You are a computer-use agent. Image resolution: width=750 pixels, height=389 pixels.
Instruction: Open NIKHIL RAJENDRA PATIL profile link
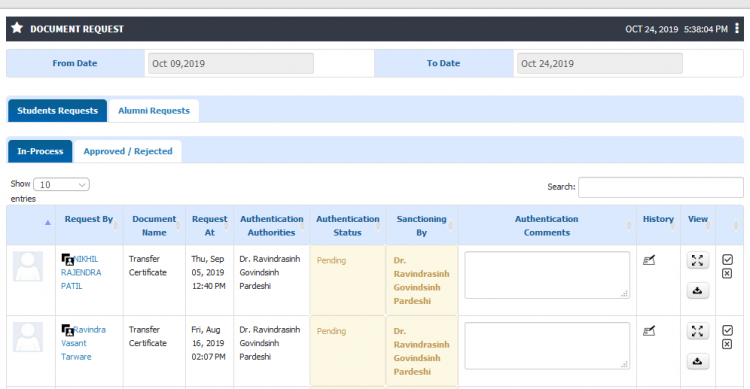(x=80, y=272)
